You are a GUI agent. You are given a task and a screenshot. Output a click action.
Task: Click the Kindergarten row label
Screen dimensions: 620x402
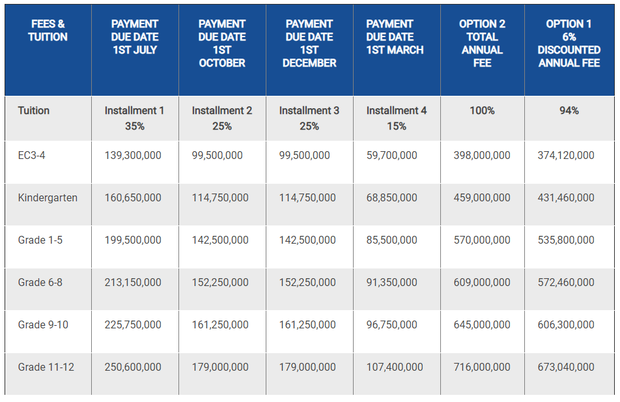tap(48, 198)
